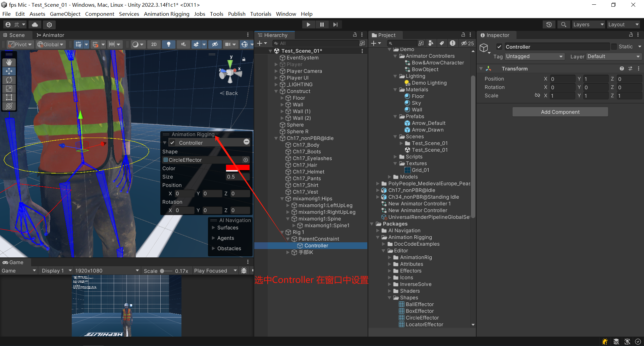Select the Rotate tool in Scene
The height and width of the screenshot is (346, 644).
pos(9,80)
